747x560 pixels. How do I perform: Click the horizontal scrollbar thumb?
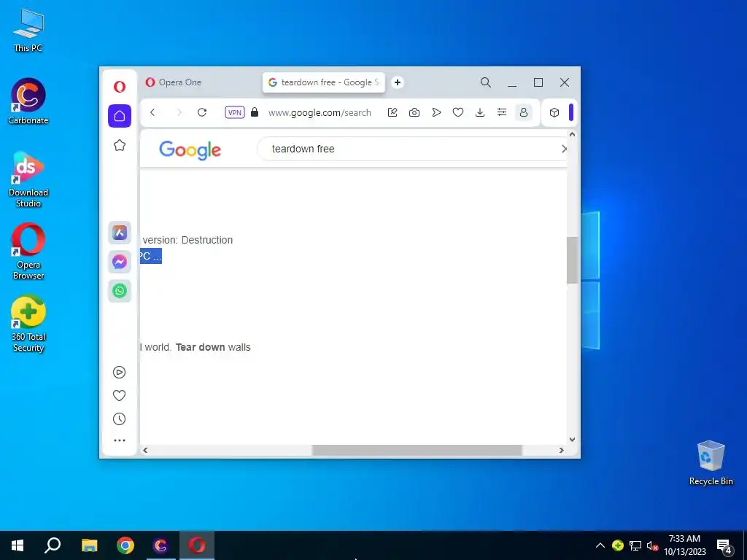[x=417, y=450]
